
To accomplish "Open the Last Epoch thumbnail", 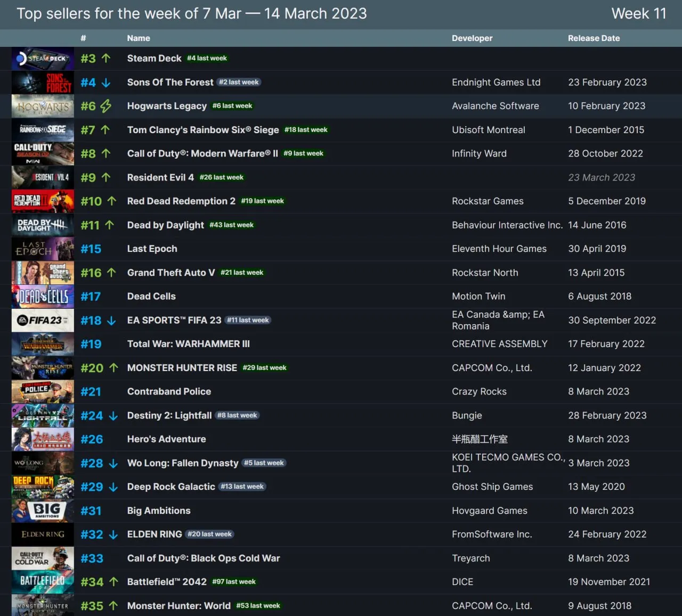I will coord(43,249).
